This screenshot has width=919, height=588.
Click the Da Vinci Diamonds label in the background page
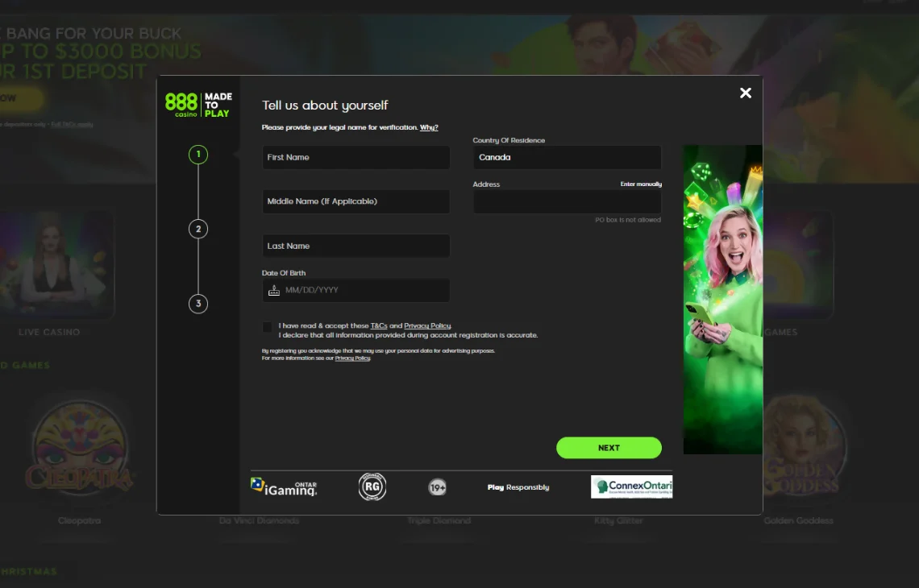point(259,520)
